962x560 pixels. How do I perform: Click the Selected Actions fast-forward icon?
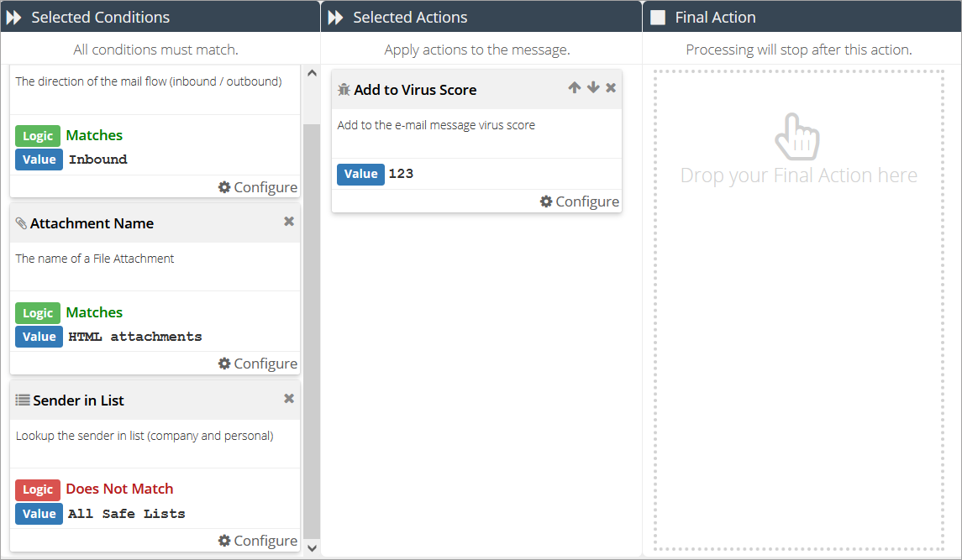pyautogui.click(x=336, y=18)
